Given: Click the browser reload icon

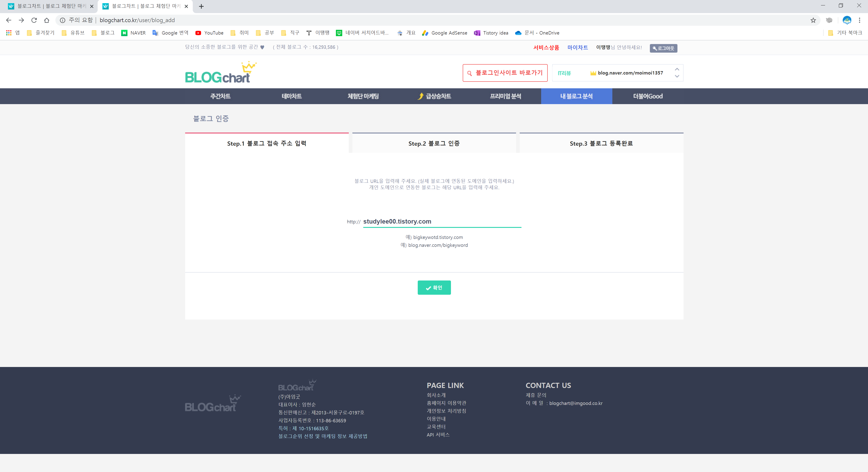Looking at the screenshot, I should pos(34,20).
